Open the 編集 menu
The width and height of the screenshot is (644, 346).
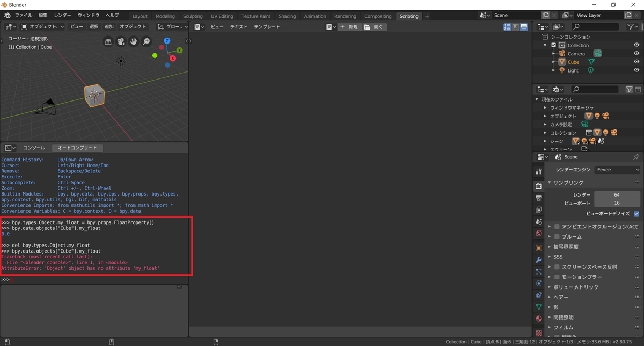[43, 16]
